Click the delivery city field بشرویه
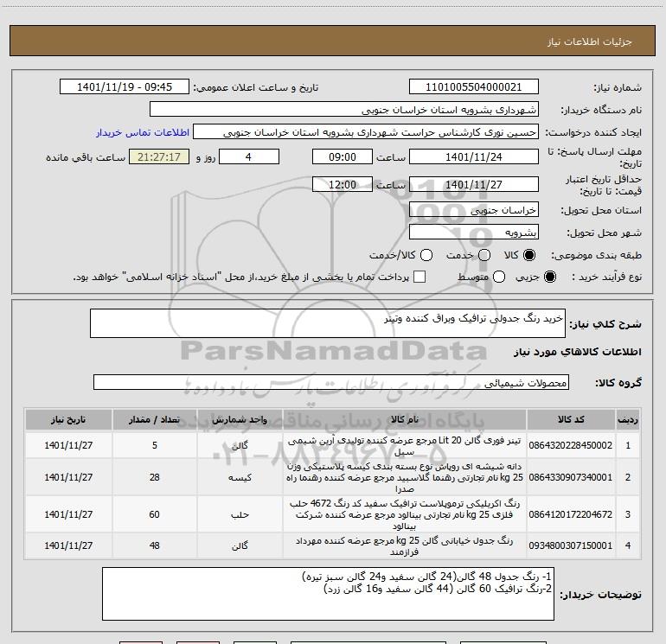Screen dimensions: 666x644 pyautogui.click(x=474, y=233)
